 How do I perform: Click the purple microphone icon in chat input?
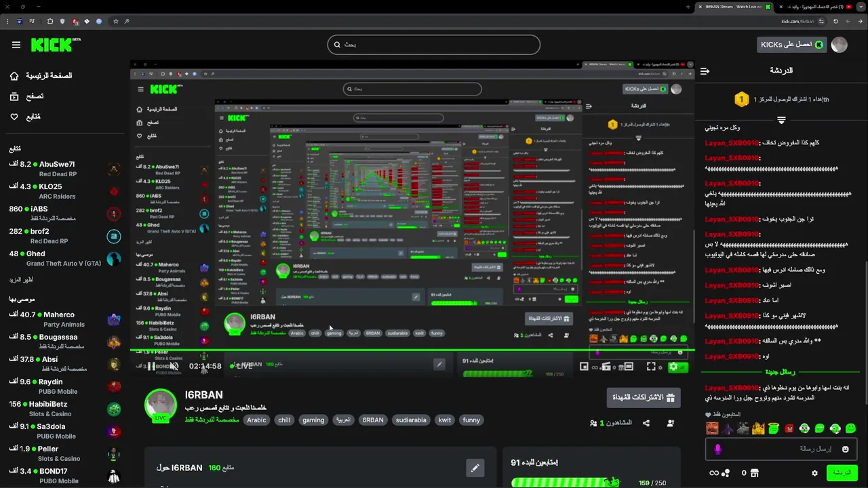tap(718, 449)
